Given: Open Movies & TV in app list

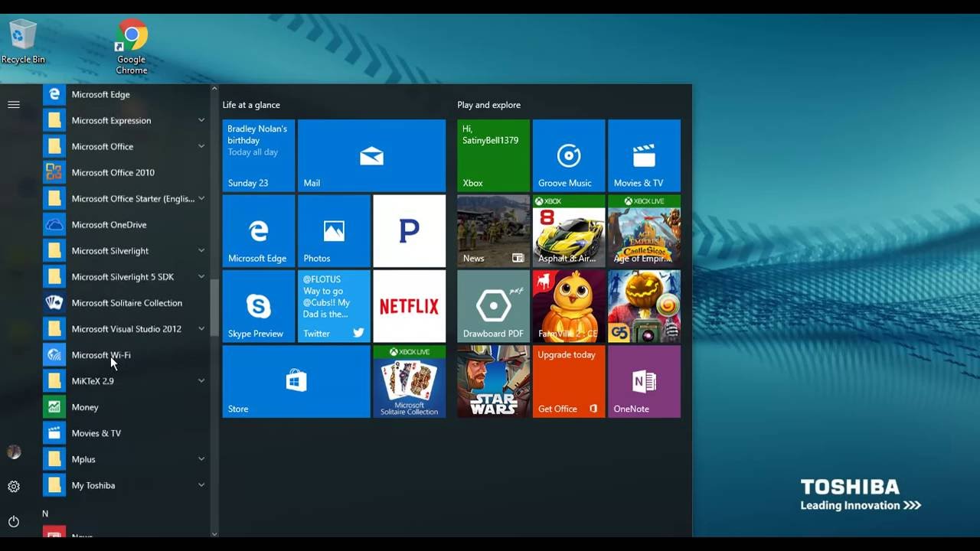Looking at the screenshot, I should [126, 432].
